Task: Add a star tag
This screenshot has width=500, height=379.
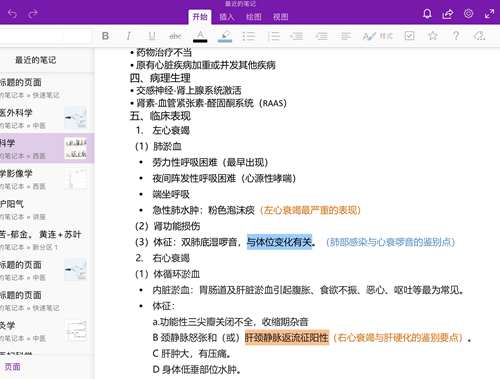Action: pos(433,36)
